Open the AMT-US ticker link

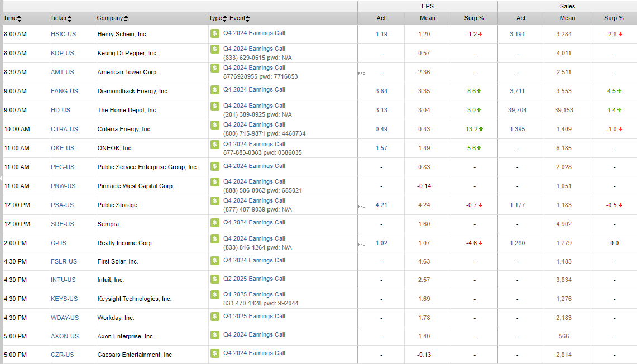pyautogui.click(x=62, y=73)
